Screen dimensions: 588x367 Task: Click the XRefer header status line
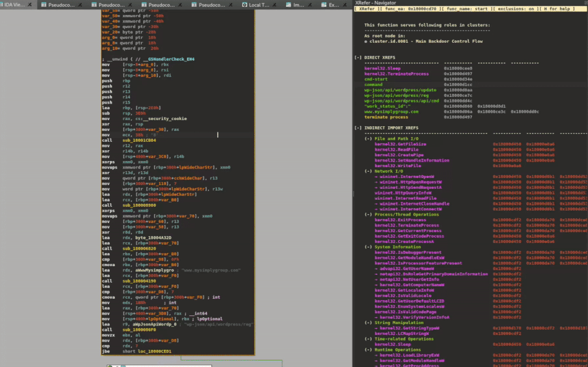click(471, 9)
